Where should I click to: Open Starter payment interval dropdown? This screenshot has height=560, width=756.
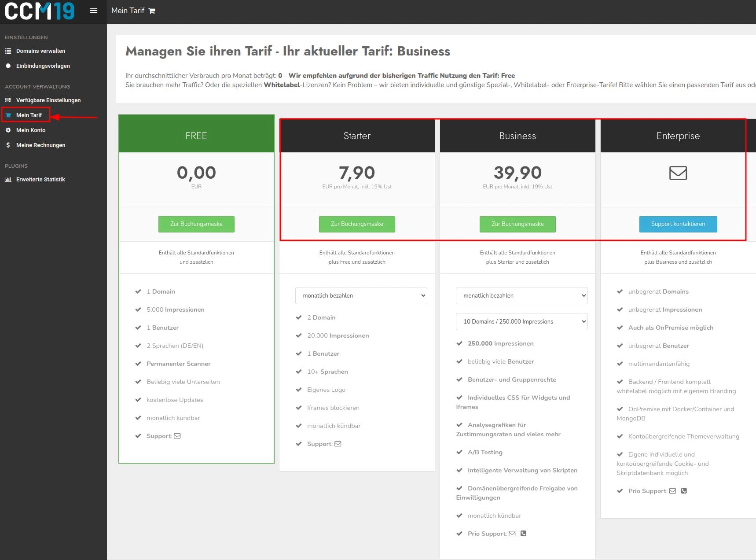point(361,295)
